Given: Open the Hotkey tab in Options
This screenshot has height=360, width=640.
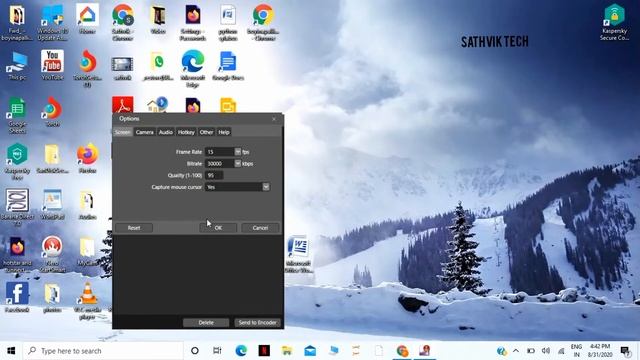Looking at the screenshot, I should [186, 132].
